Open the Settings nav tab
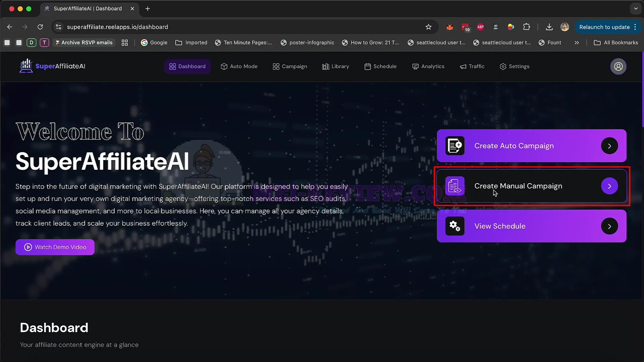This screenshot has width=644, height=362. [514, 66]
